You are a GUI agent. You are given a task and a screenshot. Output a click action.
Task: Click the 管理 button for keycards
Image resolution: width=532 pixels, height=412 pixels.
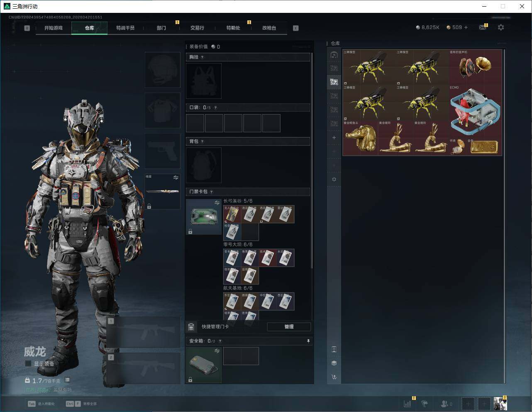point(289,327)
